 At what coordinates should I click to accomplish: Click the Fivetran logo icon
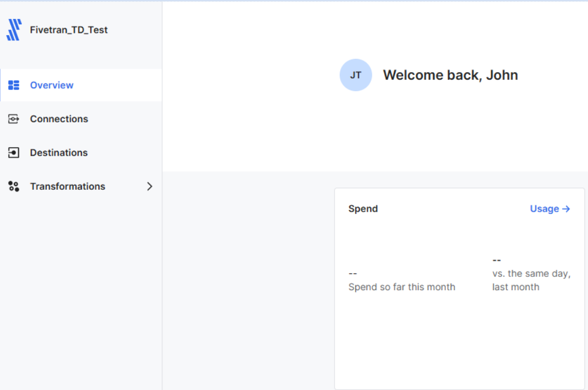tap(14, 30)
